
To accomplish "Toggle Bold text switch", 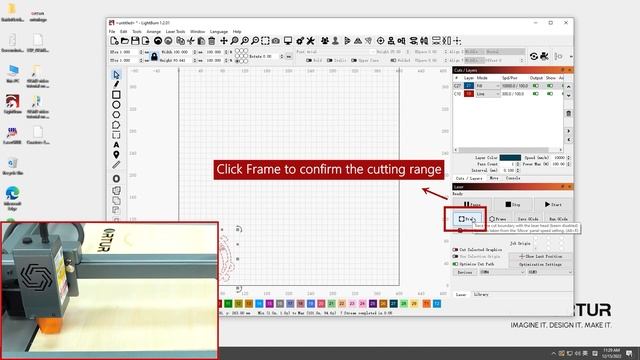I will point(309,60).
